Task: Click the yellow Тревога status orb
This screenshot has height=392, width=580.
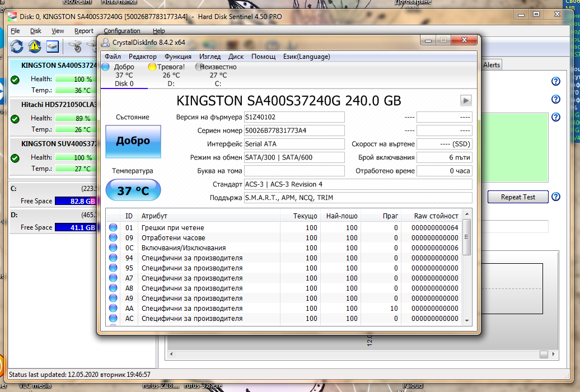Action: click(152, 67)
